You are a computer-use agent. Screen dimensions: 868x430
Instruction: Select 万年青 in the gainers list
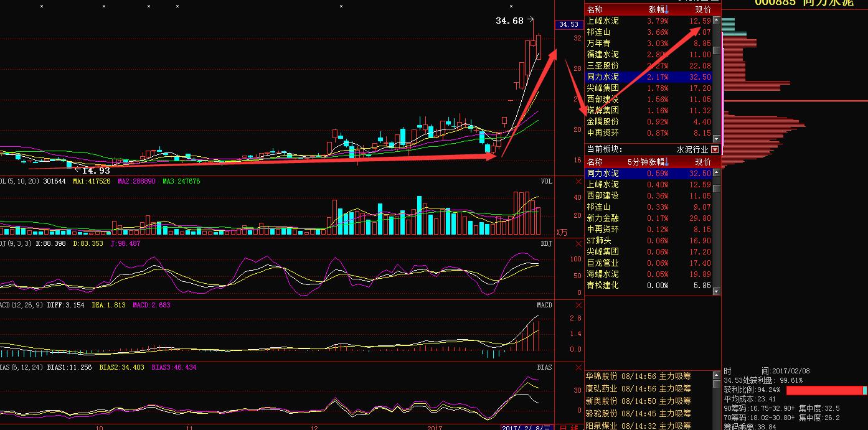click(598, 44)
